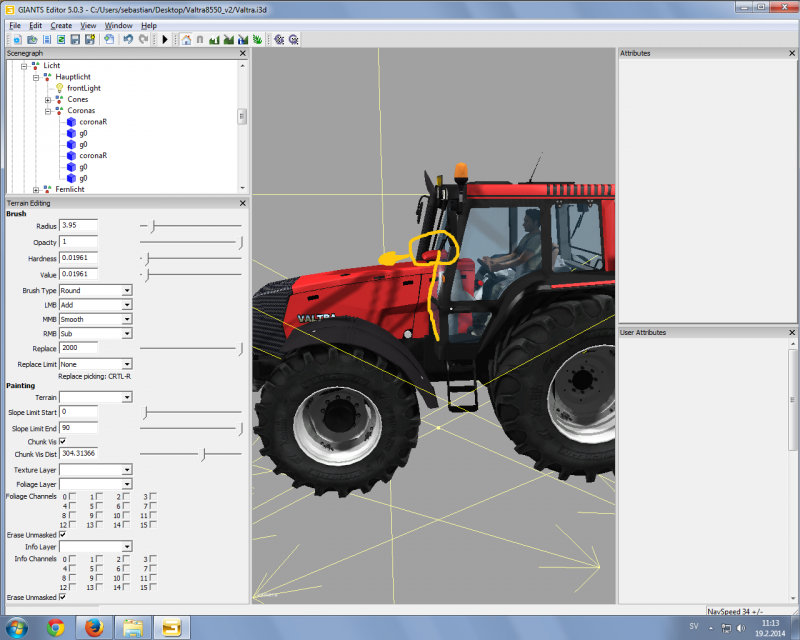
Task: Open the Brush Type dropdown
Action: click(127, 290)
